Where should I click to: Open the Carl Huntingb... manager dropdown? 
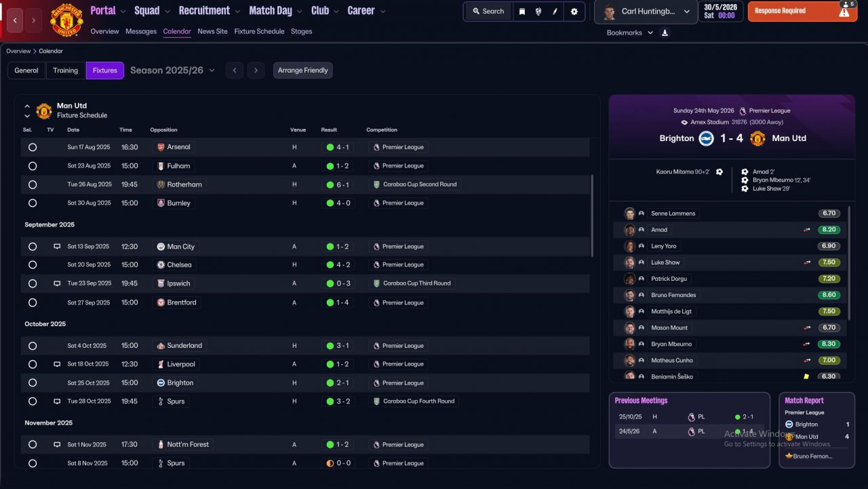click(x=646, y=12)
